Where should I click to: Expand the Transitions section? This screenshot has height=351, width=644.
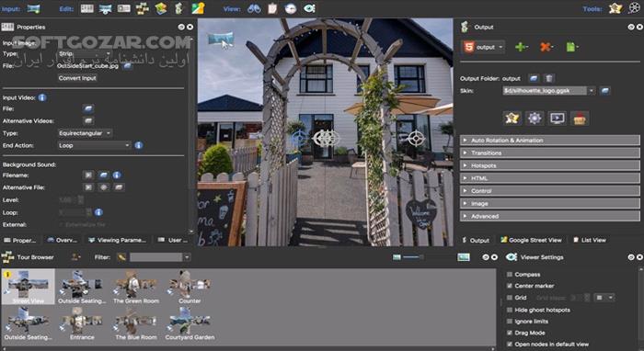pyautogui.click(x=549, y=153)
